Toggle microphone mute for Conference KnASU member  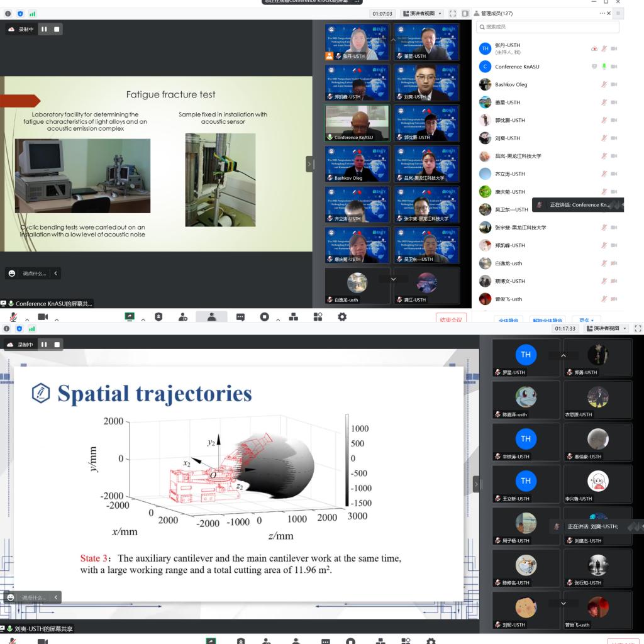click(604, 66)
